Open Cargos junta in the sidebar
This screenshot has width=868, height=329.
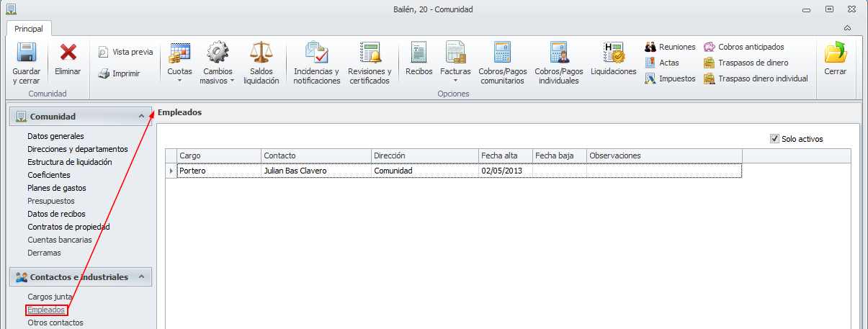tap(50, 297)
